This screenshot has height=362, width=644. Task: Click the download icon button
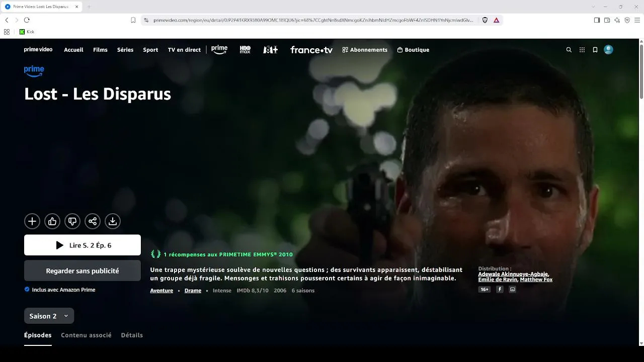[113, 221]
